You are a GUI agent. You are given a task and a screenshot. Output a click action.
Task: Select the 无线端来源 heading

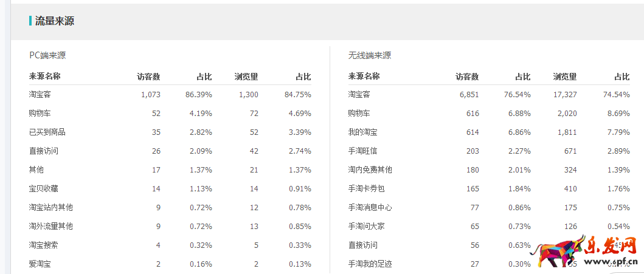click(370, 55)
